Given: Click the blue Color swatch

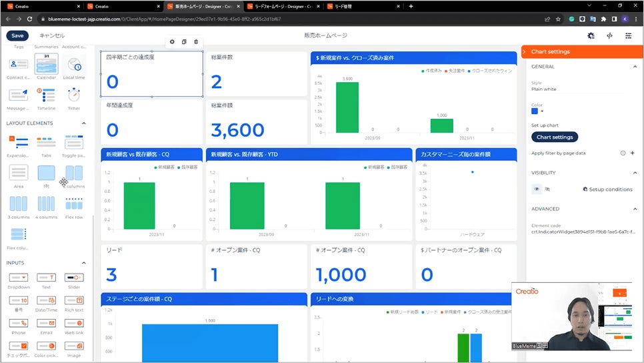Looking at the screenshot, I should point(535,111).
